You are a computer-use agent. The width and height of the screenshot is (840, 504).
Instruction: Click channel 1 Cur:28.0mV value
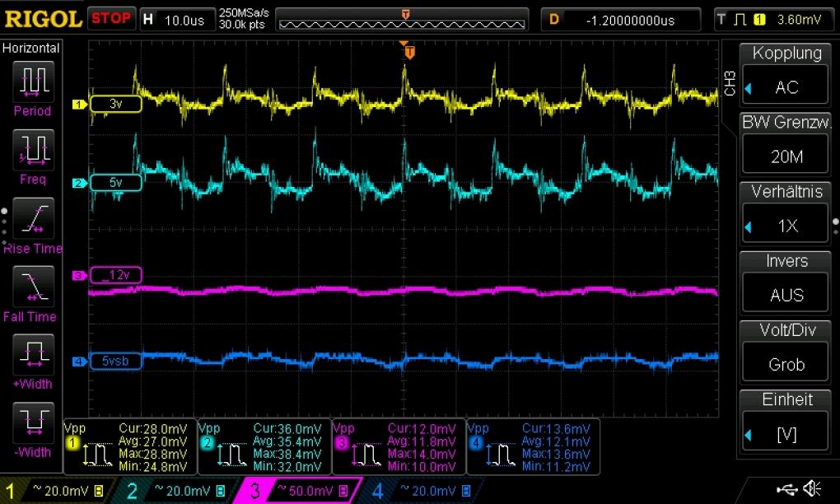click(153, 429)
